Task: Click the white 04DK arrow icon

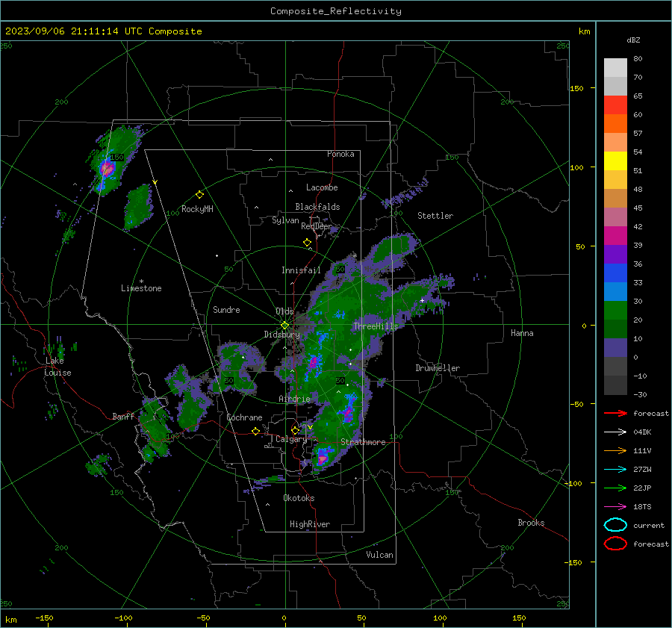Action: tap(615, 432)
